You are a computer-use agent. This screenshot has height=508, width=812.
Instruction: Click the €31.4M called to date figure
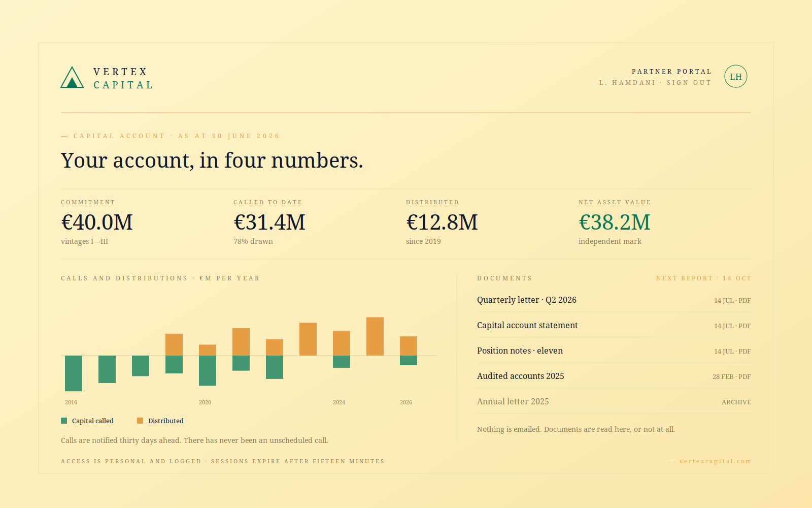pos(269,222)
